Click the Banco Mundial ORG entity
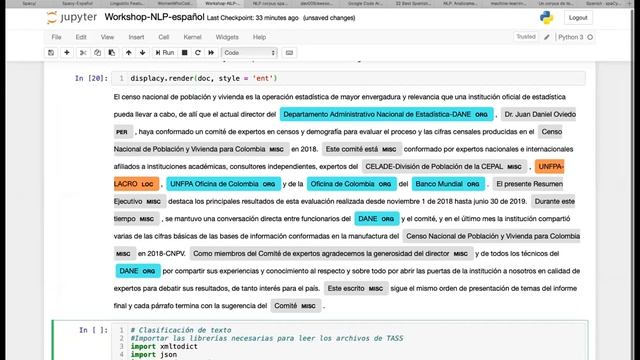Image resolution: width=640 pixels, height=360 pixels. coord(448,184)
